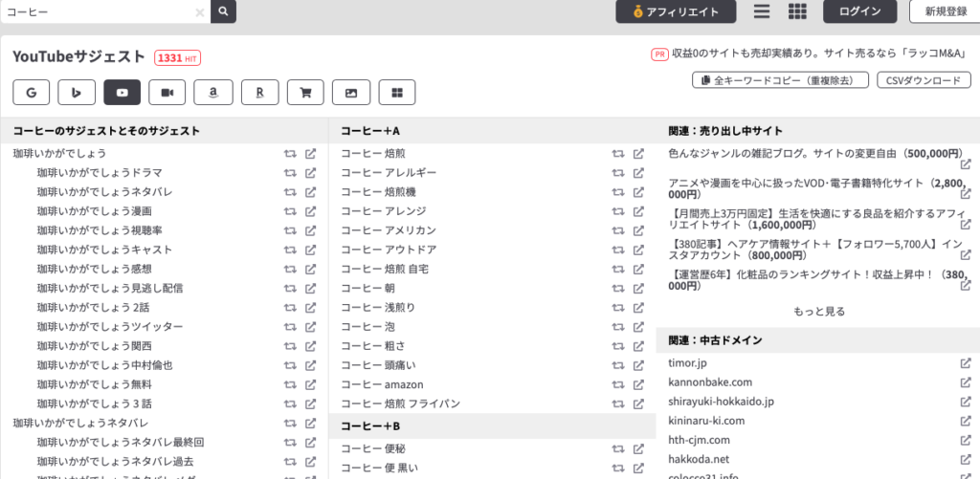Click keyword コーヒー 焙煎 フライパン

point(401,404)
